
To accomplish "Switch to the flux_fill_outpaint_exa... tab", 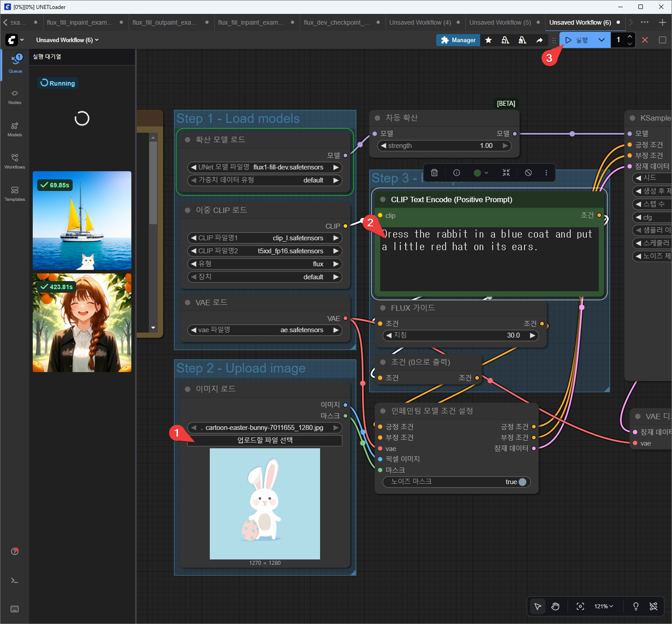I will [x=165, y=22].
